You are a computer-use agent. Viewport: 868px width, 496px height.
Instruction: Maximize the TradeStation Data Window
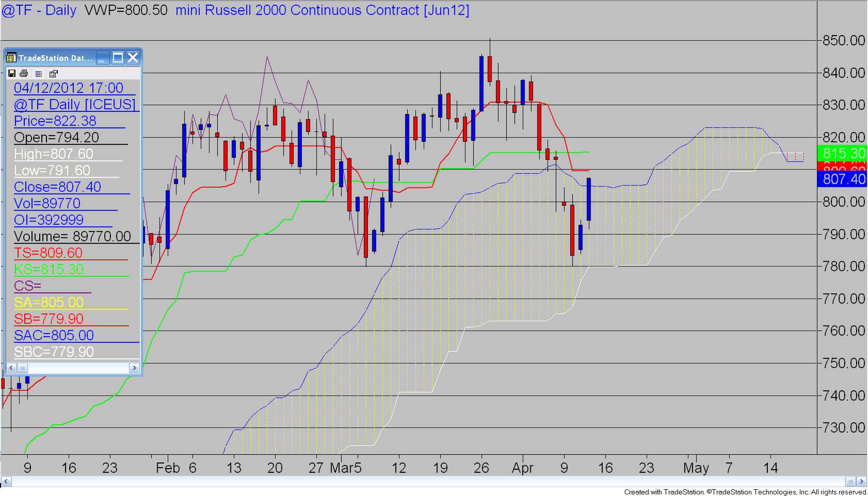click(x=118, y=57)
